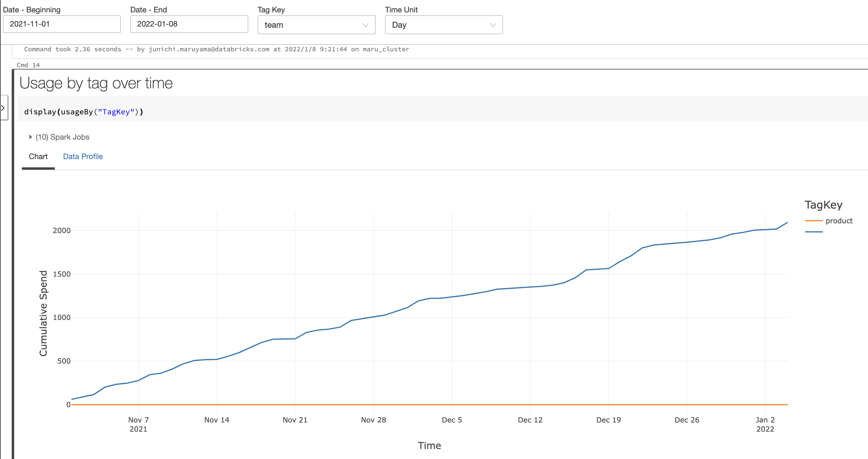This screenshot has width=868, height=459.
Task: Click the Usage by tag over time heading
Action: point(96,83)
